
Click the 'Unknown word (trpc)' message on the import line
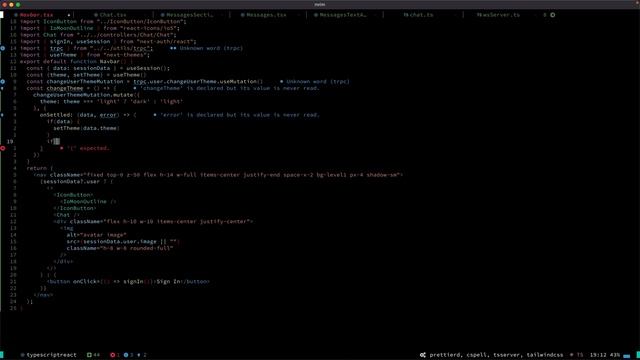(211, 48)
